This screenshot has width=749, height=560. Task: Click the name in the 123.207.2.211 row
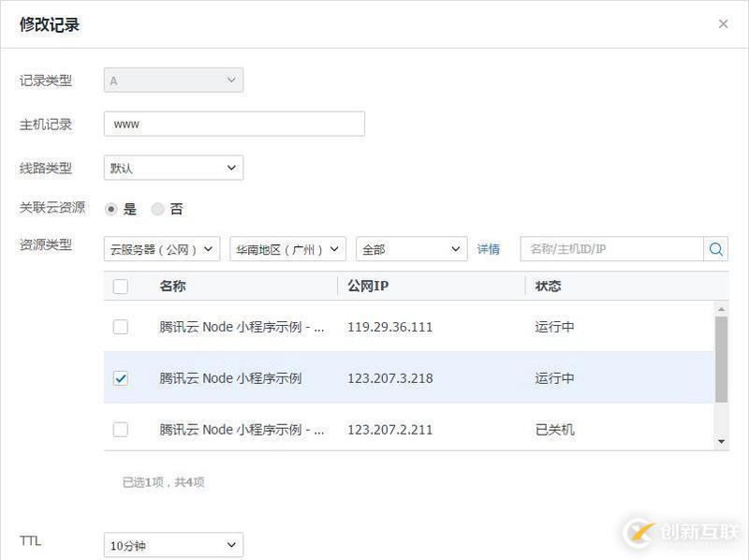[242, 430]
